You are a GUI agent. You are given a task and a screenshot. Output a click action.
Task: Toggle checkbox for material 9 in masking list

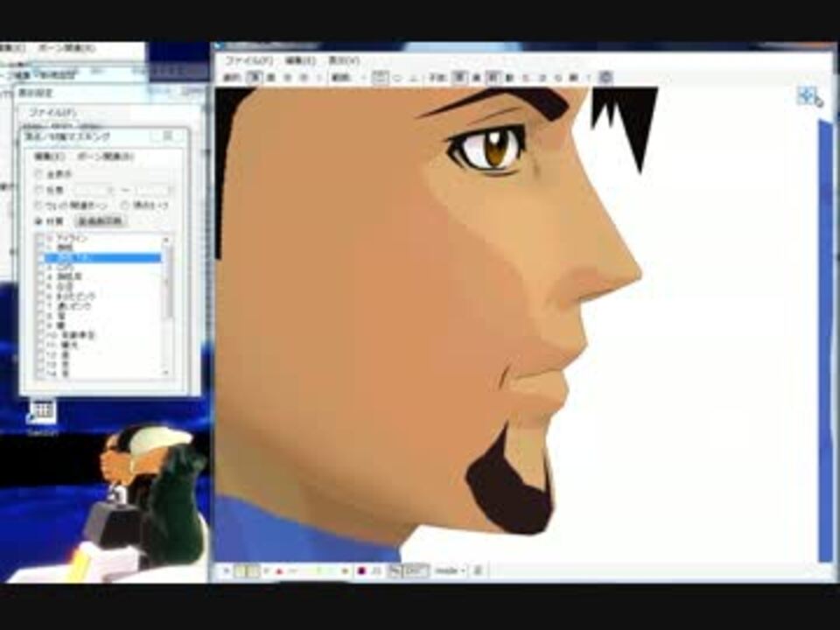[x=41, y=325]
